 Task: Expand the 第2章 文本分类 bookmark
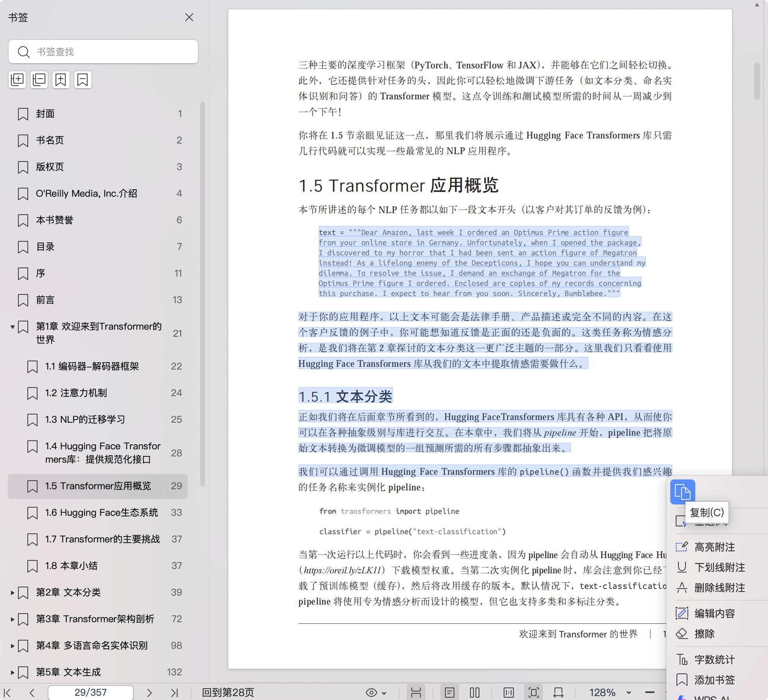coord(13,593)
